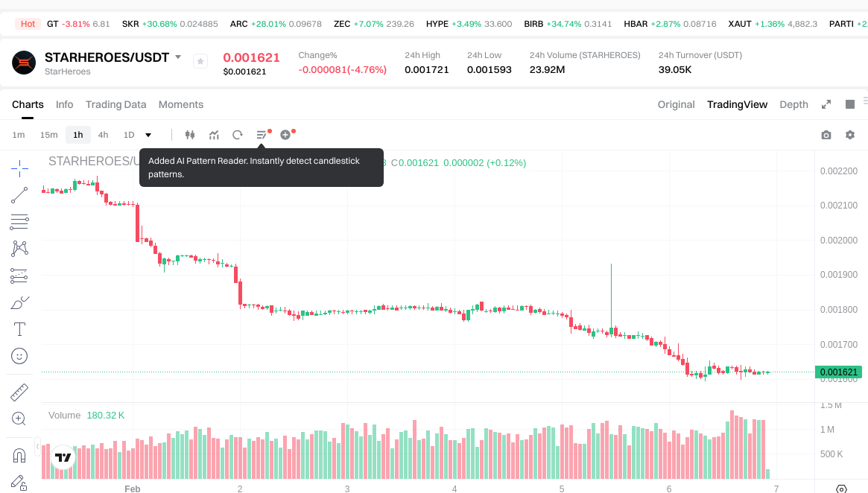The height and width of the screenshot is (493, 868).
Task: Toggle the magnet snap mode
Action: (x=19, y=454)
